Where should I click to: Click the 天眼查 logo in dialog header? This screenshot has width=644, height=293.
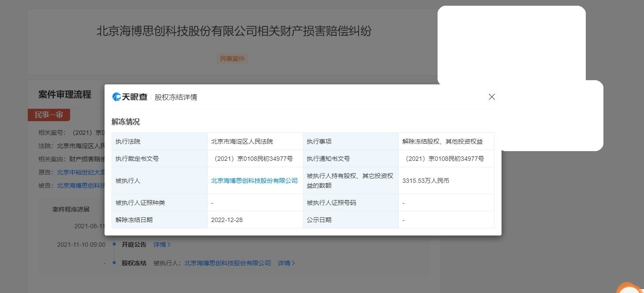point(130,97)
